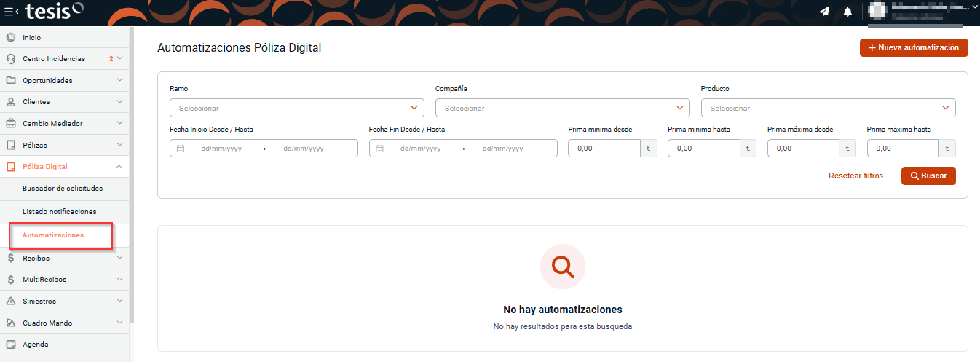Image resolution: width=980 pixels, height=362 pixels.
Task: Click the Oportunidades folder icon
Action: 11,80
